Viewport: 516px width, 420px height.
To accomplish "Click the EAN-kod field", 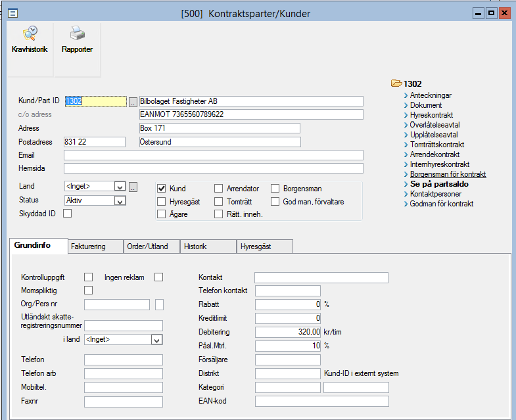I will (322, 401).
